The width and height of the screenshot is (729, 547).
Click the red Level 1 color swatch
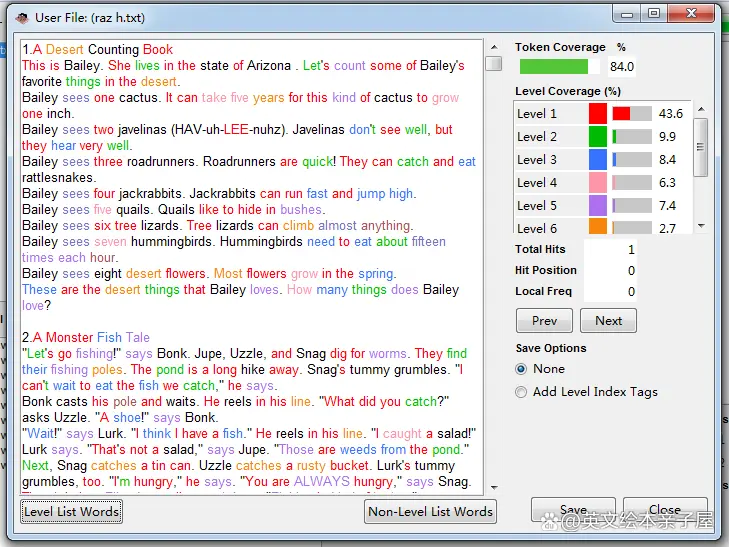597,113
